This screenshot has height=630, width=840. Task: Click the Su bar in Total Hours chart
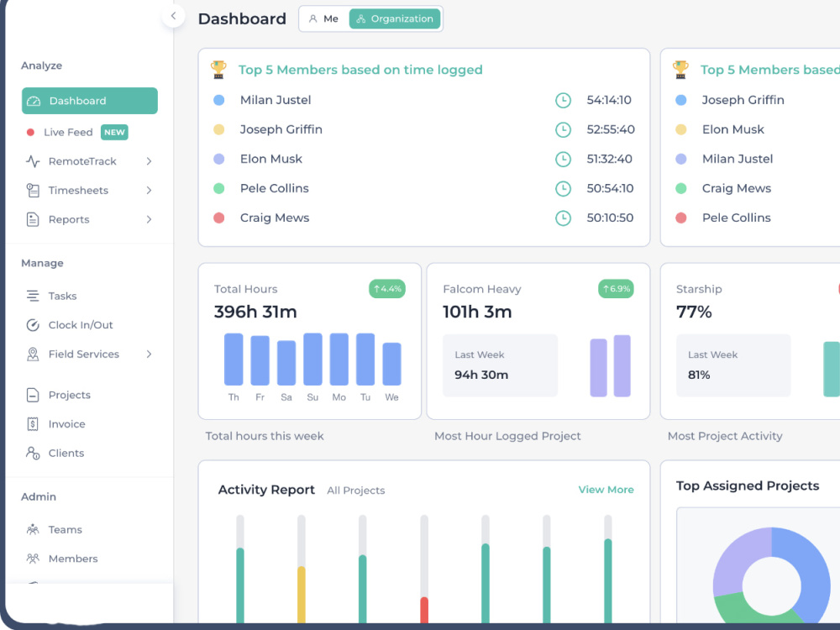click(x=312, y=359)
